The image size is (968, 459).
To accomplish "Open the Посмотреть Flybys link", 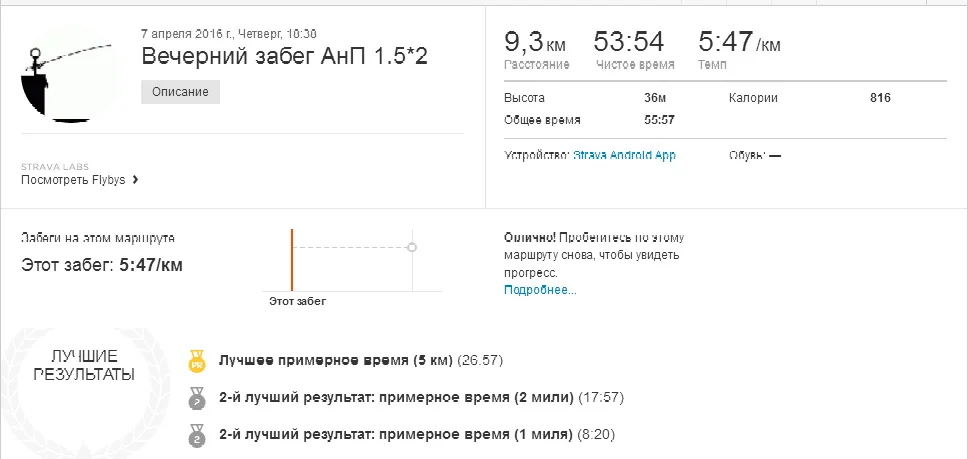I will point(74,180).
